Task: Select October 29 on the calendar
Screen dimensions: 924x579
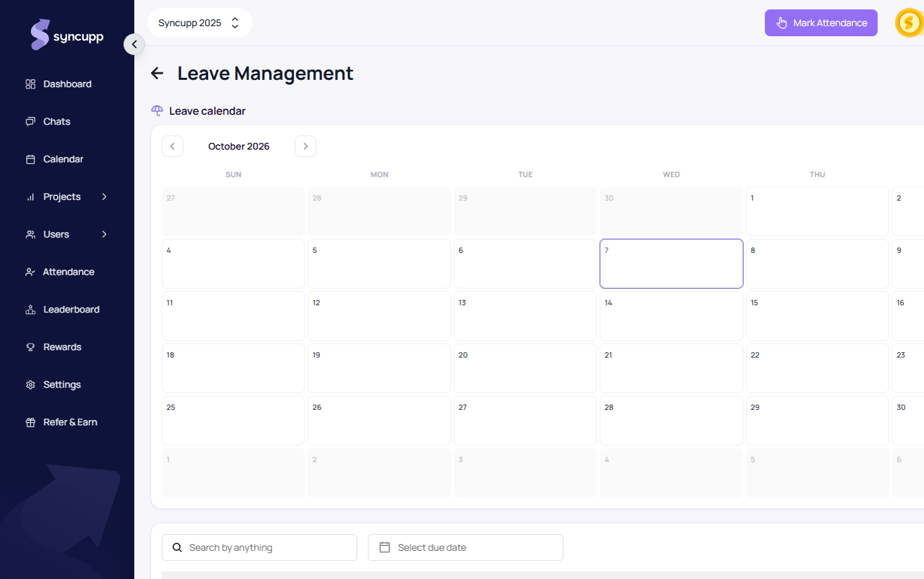Action: (x=817, y=421)
